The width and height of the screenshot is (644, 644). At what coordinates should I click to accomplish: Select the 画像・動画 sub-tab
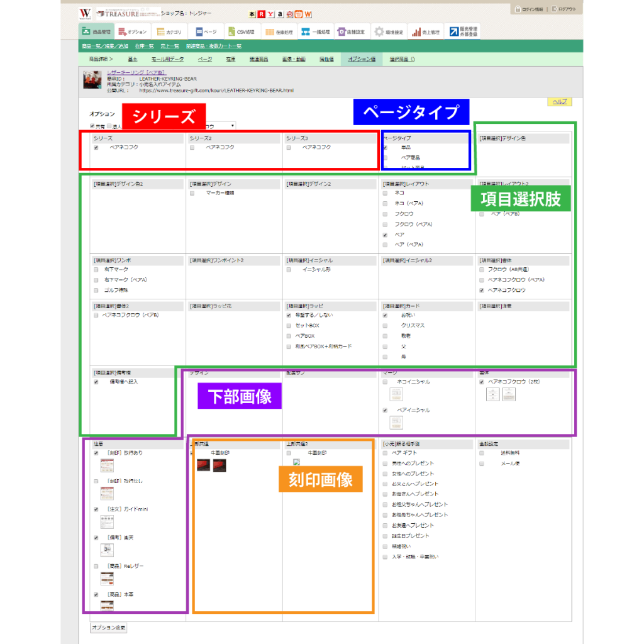(x=289, y=59)
